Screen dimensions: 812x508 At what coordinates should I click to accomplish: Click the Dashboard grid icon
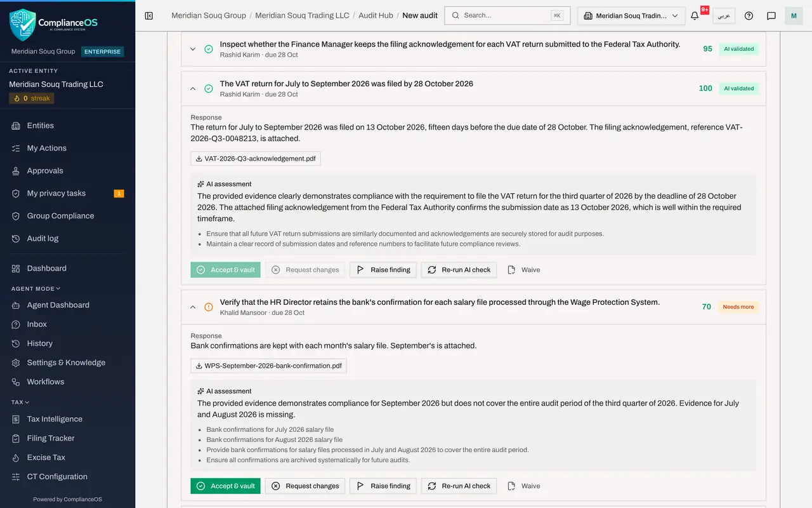[x=16, y=269]
